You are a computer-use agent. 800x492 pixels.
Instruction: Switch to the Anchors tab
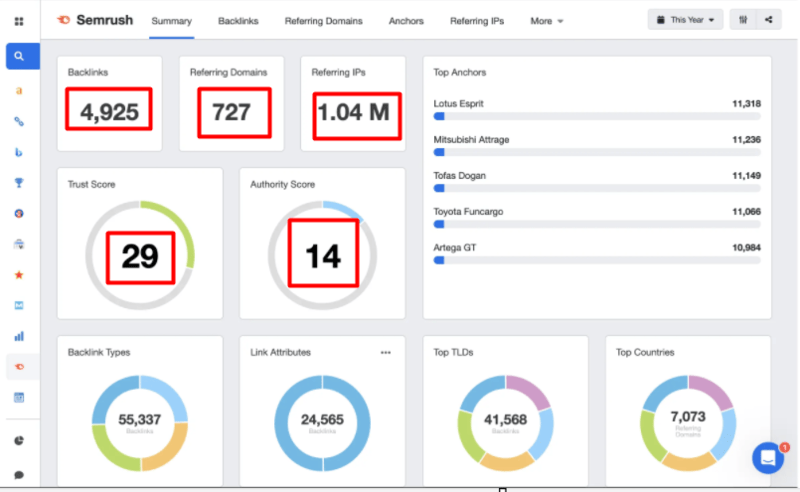(406, 21)
